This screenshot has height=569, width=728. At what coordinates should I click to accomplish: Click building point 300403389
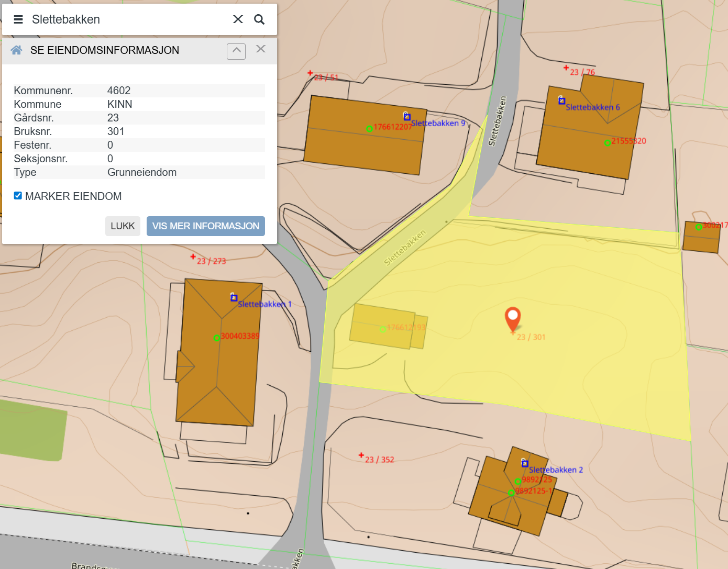coord(216,338)
